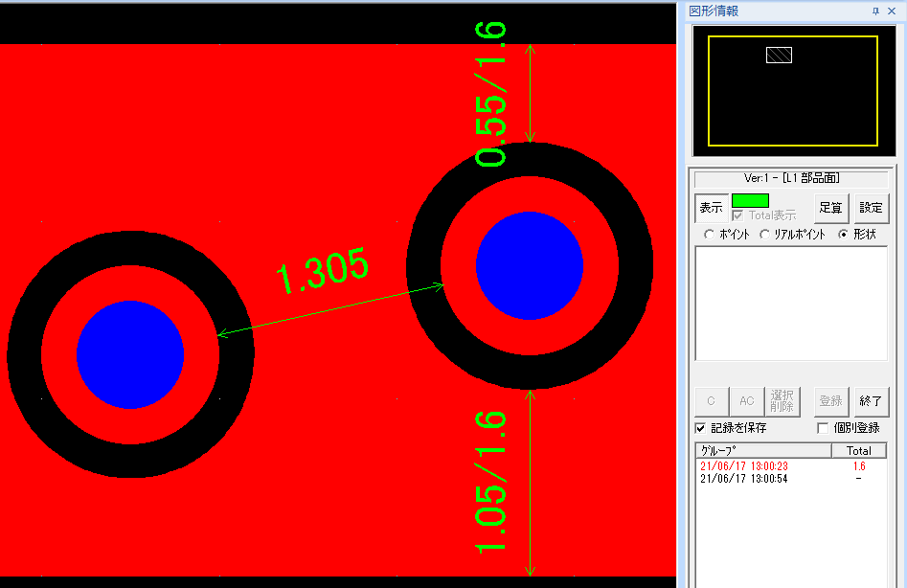The image size is (907, 588).
Task: Click the C clear button
Action: [x=712, y=401]
